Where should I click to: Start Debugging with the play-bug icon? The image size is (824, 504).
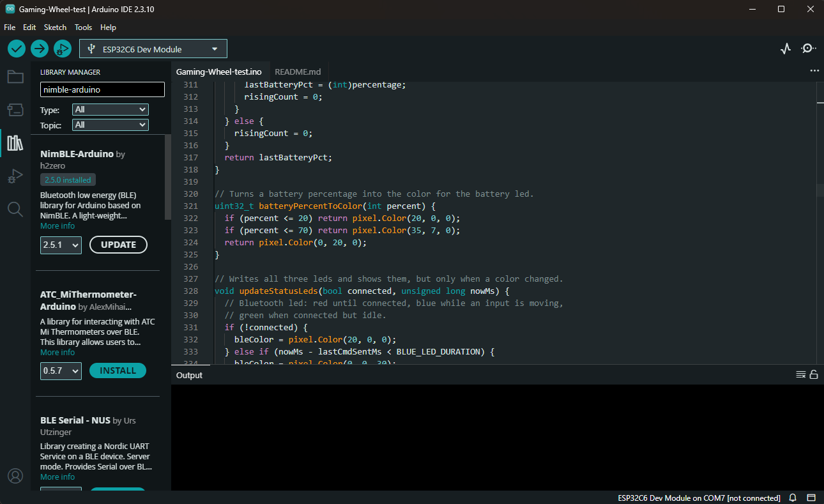point(62,49)
